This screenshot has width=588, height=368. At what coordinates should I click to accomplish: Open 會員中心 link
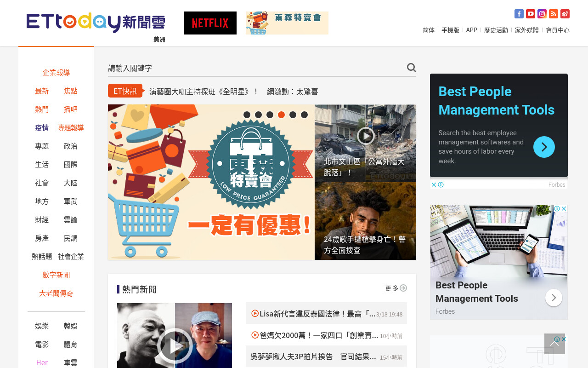tap(558, 30)
